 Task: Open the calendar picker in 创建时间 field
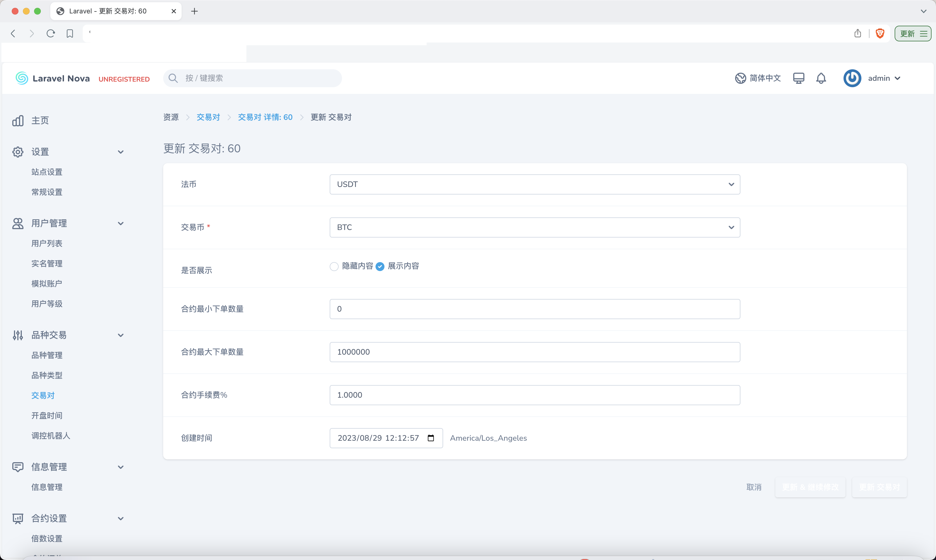431,438
